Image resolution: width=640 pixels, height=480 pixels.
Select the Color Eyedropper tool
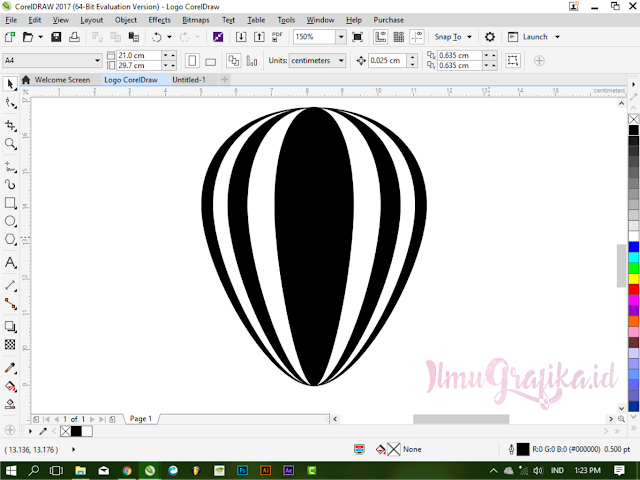pyautogui.click(x=10, y=368)
